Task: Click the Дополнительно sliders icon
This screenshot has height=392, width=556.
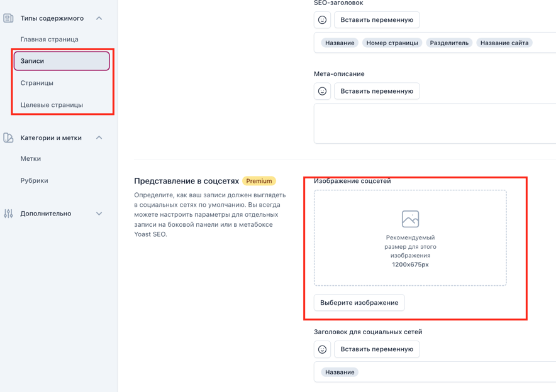Action: click(8, 214)
